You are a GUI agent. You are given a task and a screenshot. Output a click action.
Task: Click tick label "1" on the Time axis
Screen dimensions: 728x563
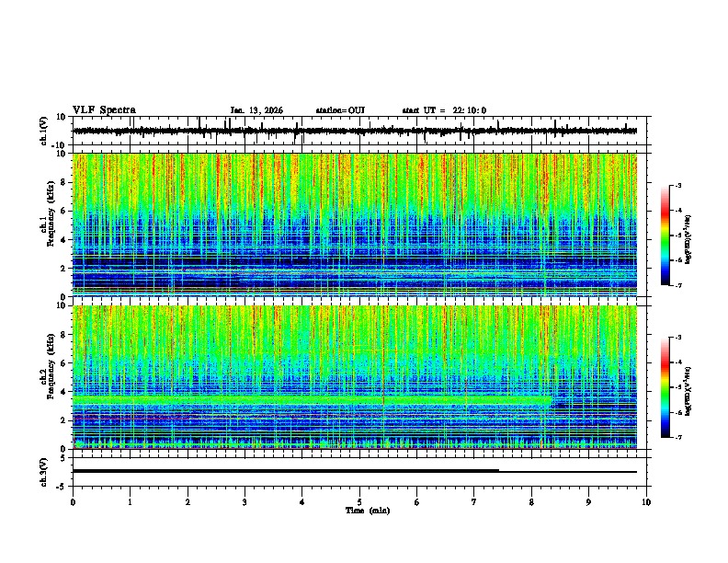click(130, 502)
